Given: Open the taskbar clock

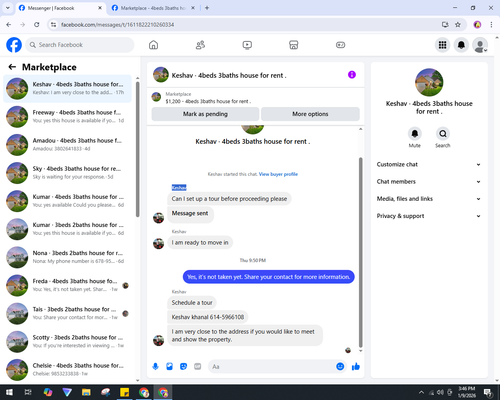Looking at the screenshot, I should point(467,392).
